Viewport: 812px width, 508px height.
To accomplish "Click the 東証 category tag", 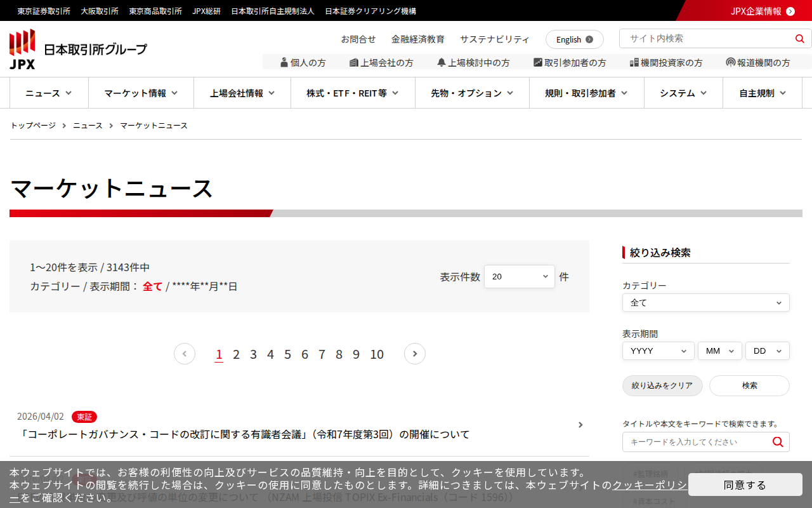I will click(x=84, y=417).
